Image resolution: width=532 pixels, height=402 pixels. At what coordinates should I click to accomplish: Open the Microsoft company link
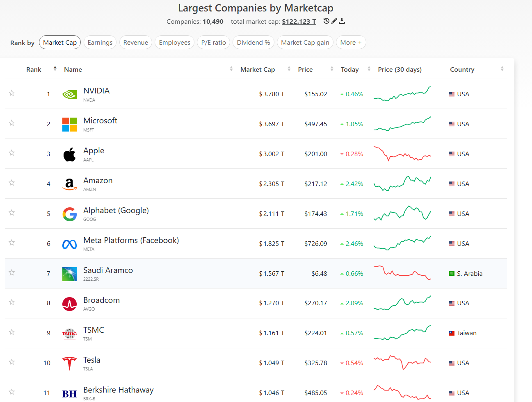tap(100, 120)
